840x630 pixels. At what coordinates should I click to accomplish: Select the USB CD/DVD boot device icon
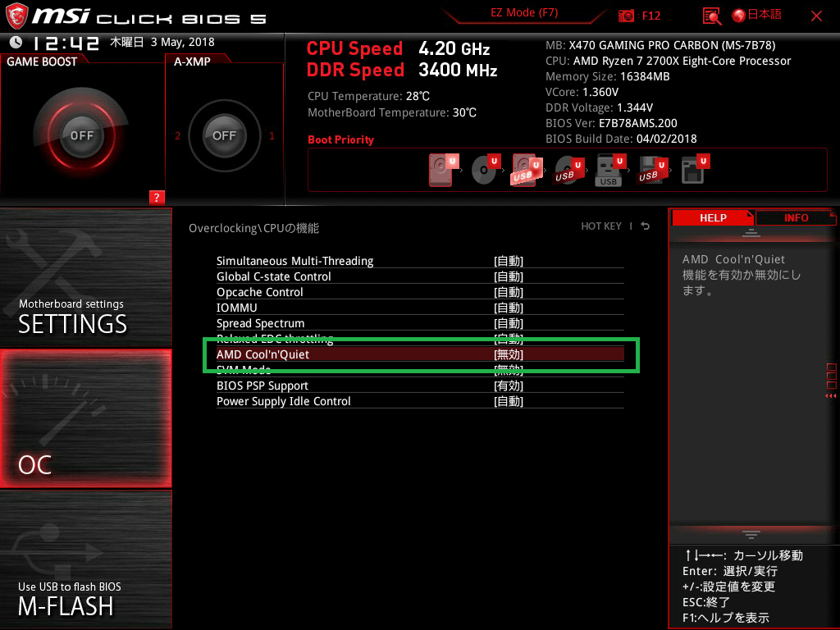click(x=569, y=171)
